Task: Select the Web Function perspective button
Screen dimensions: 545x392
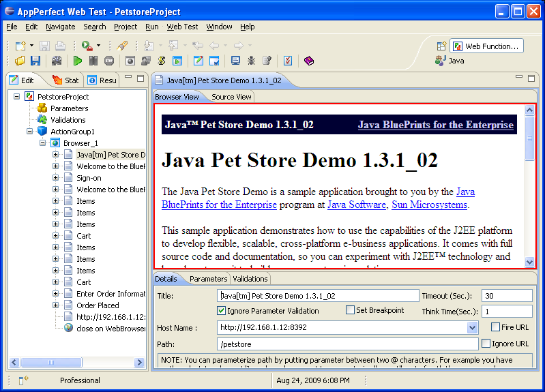Action: (x=486, y=46)
